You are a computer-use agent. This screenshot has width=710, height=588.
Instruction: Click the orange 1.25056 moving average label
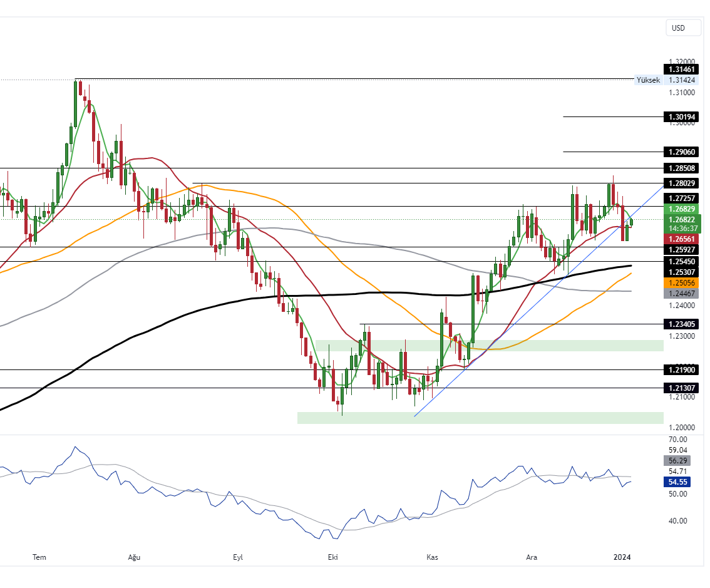click(681, 283)
